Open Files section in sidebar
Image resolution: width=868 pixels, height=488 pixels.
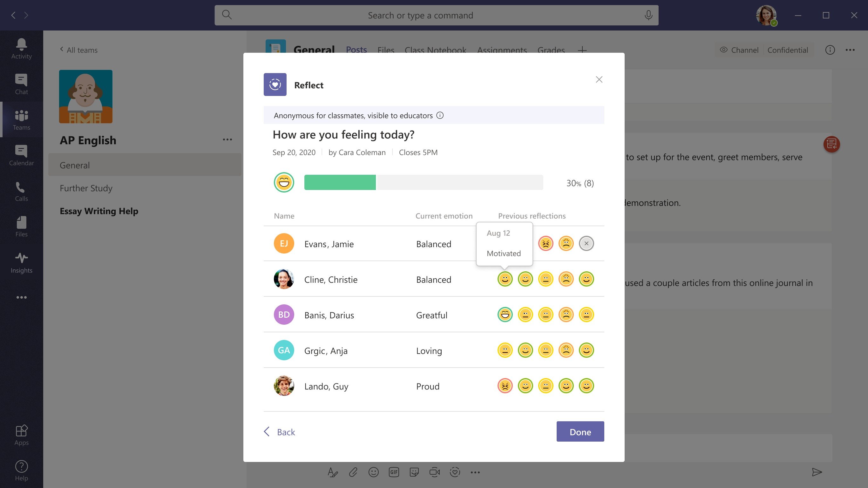point(21,227)
